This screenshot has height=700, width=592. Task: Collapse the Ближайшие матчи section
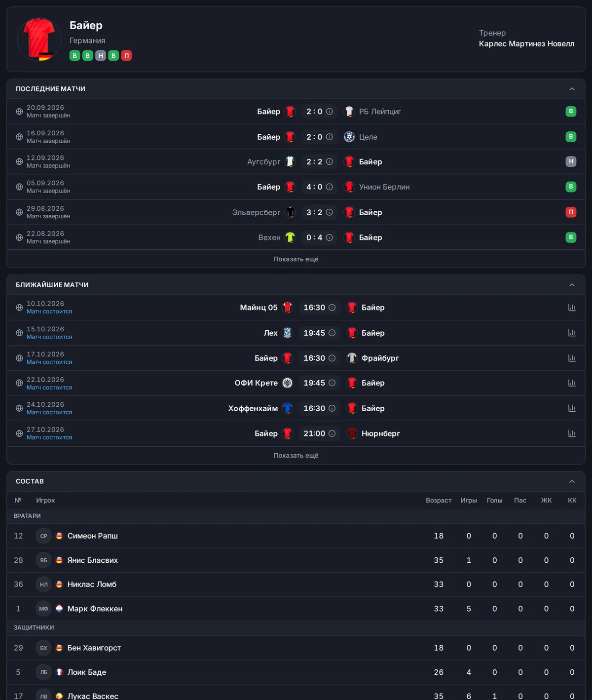coord(572,285)
